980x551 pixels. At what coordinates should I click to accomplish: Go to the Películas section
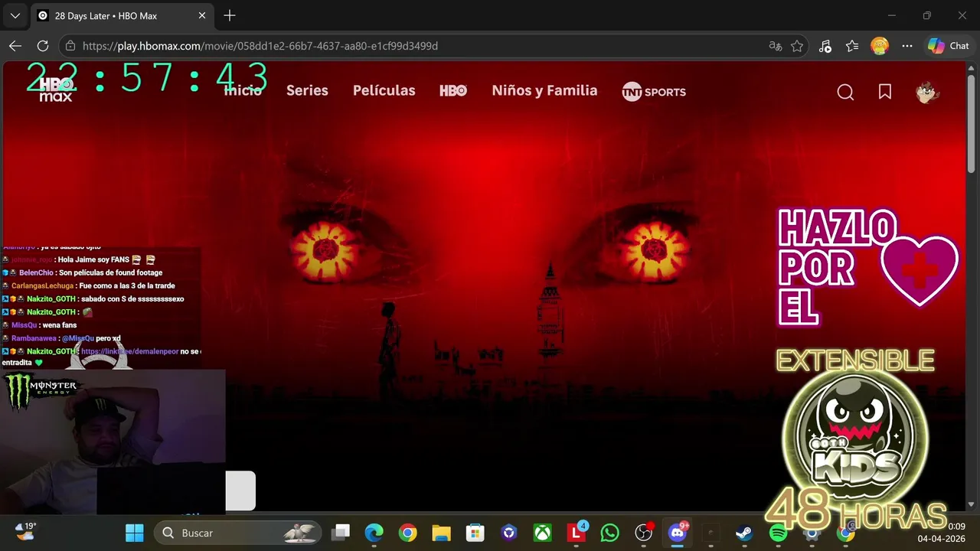pyautogui.click(x=384, y=90)
